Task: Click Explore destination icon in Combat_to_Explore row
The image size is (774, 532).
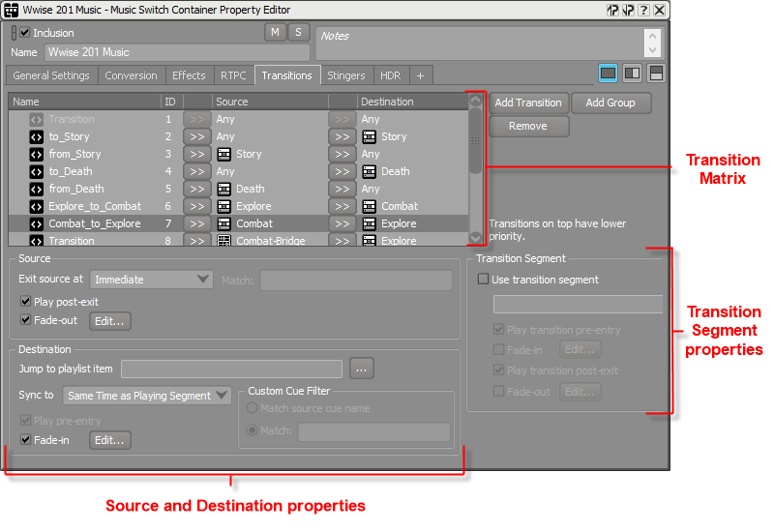Action: [370, 223]
